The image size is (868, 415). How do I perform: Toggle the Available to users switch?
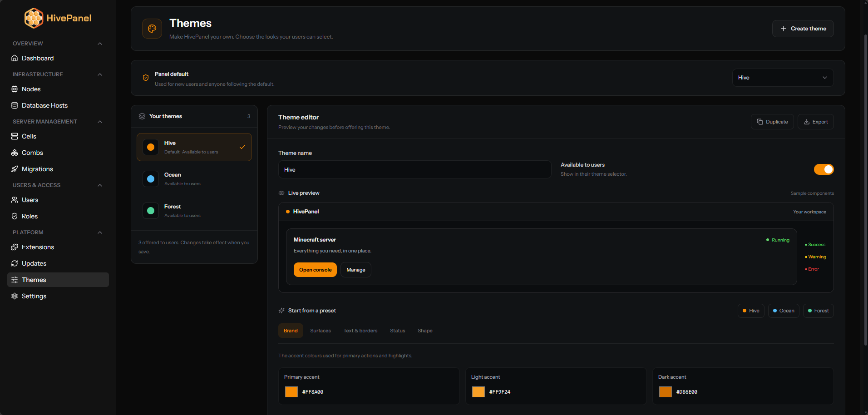coord(824,169)
